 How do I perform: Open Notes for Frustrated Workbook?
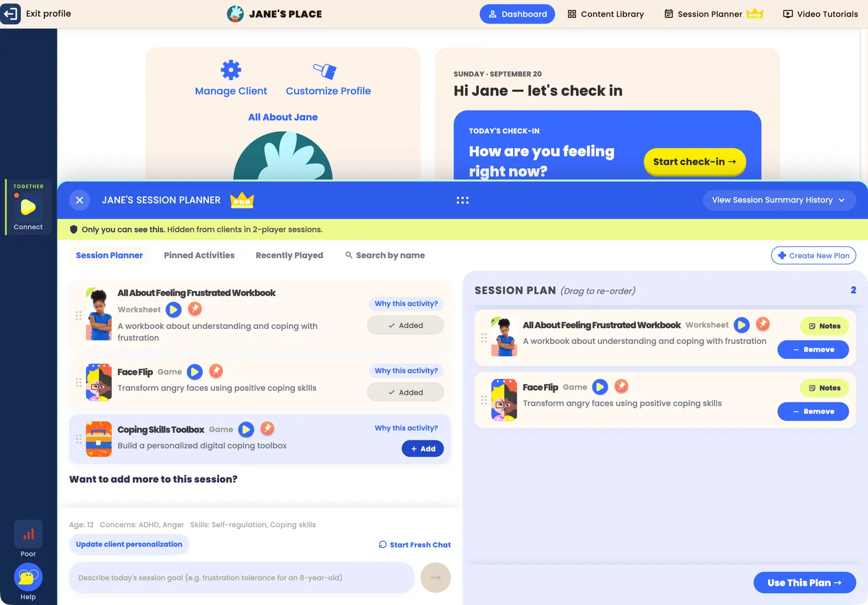tap(824, 326)
